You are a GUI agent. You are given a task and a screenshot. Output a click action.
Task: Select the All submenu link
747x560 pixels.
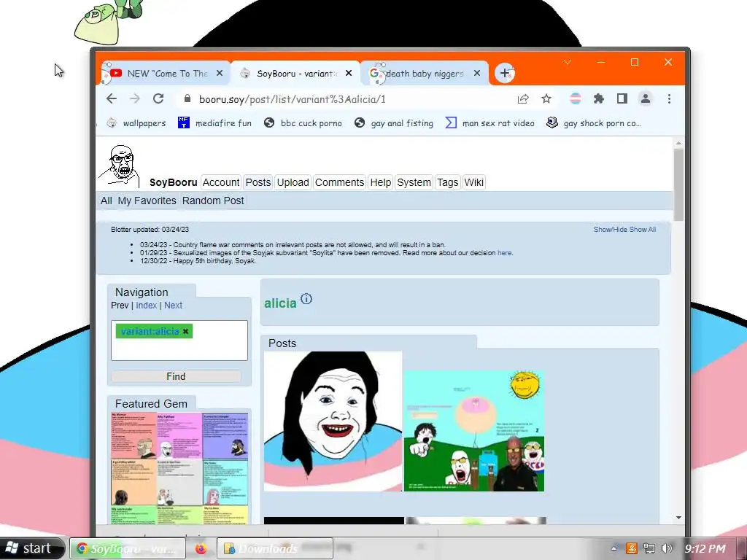[107, 201]
